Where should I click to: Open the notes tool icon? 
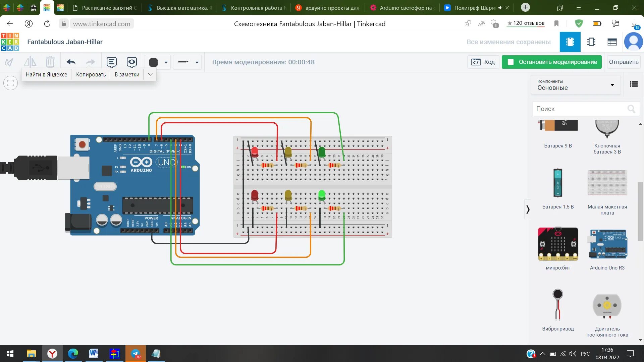click(x=111, y=62)
